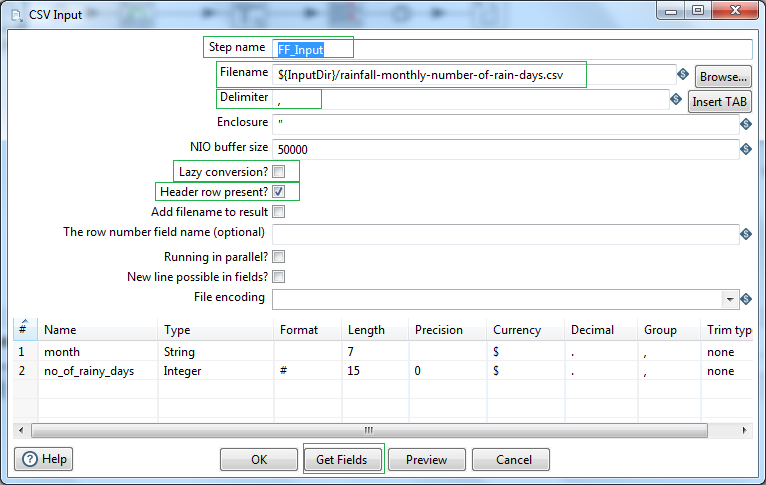Screen dimensions: 766x485
Task: Click the length value '7' cell
Action: (375, 352)
